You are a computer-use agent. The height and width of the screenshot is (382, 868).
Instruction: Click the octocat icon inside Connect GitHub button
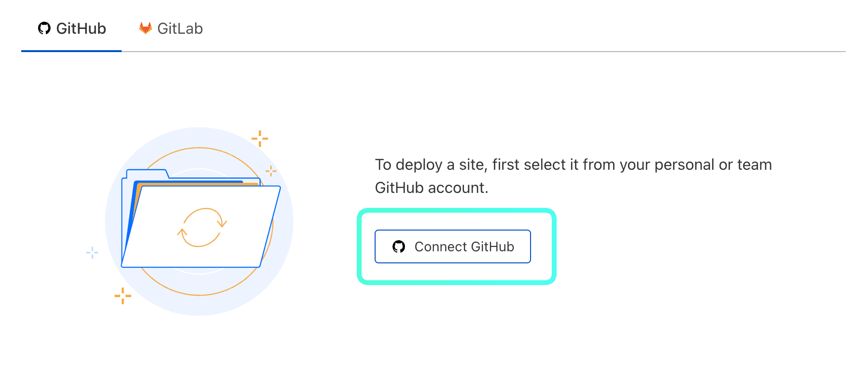pyautogui.click(x=399, y=247)
